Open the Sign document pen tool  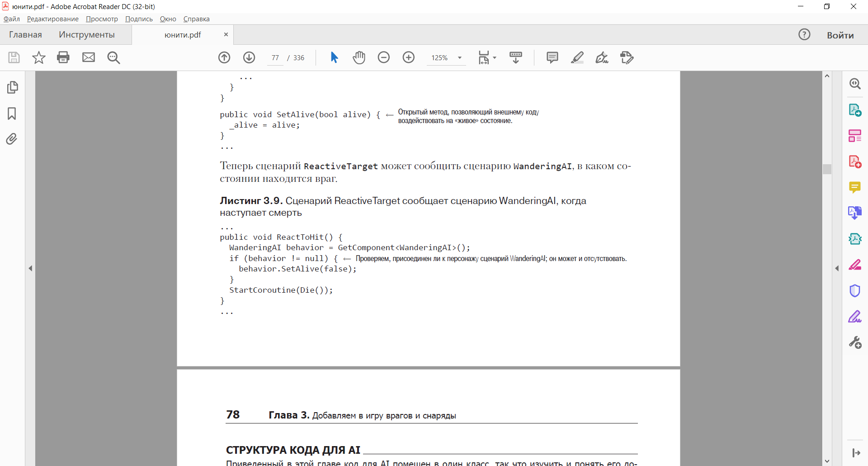pos(602,57)
